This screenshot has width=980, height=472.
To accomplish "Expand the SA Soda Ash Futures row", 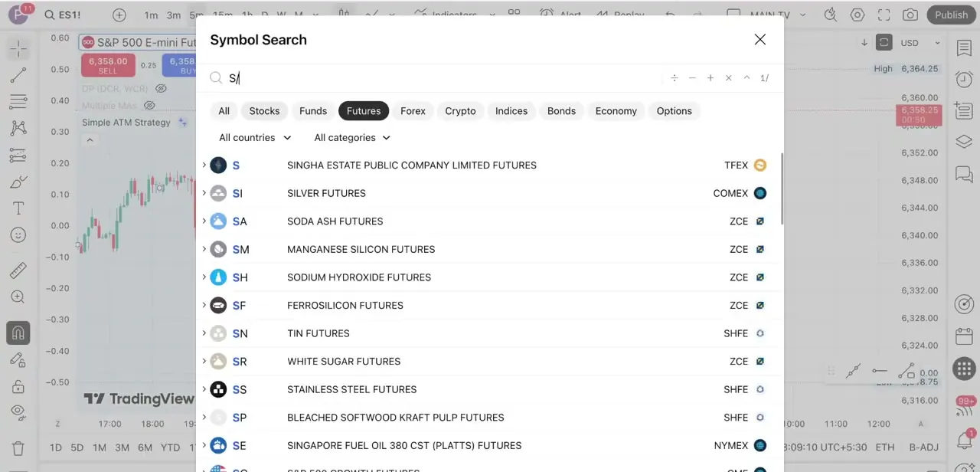I will click(x=204, y=221).
